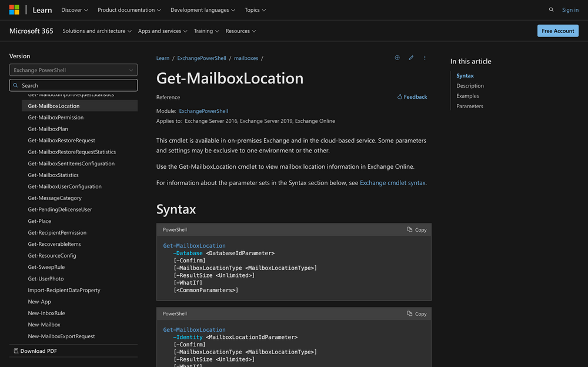
Task: Click the Microsoft logo icon
Action: coord(14,9)
